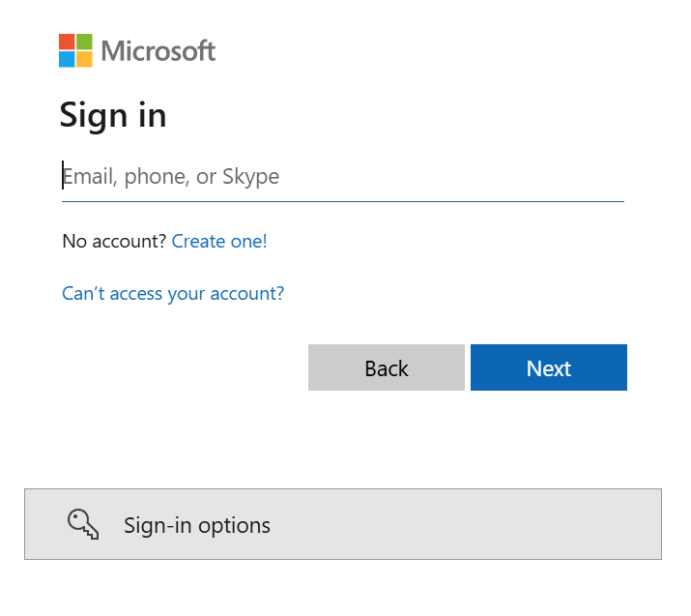Follow "Can't access your account?" link
The height and width of the screenshot is (616, 691).
tap(173, 293)
